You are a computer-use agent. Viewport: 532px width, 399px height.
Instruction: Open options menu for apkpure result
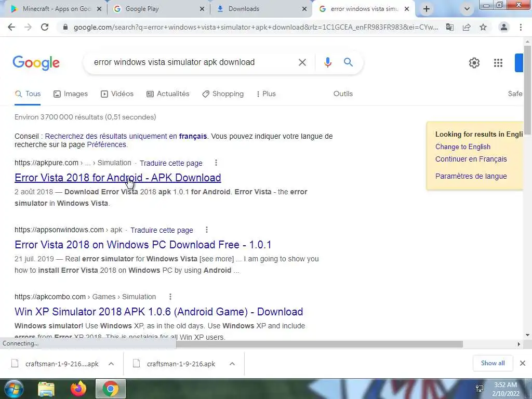point(216,163)
